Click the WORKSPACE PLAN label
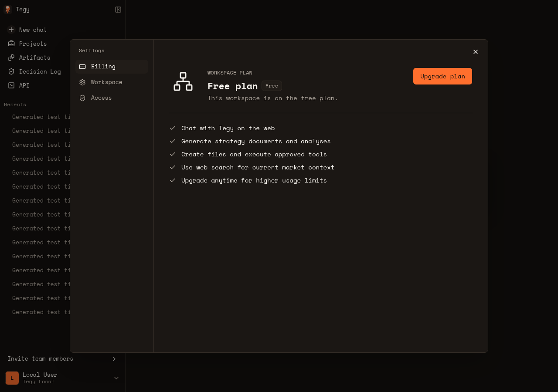558x392 pixels. point(230,73)
